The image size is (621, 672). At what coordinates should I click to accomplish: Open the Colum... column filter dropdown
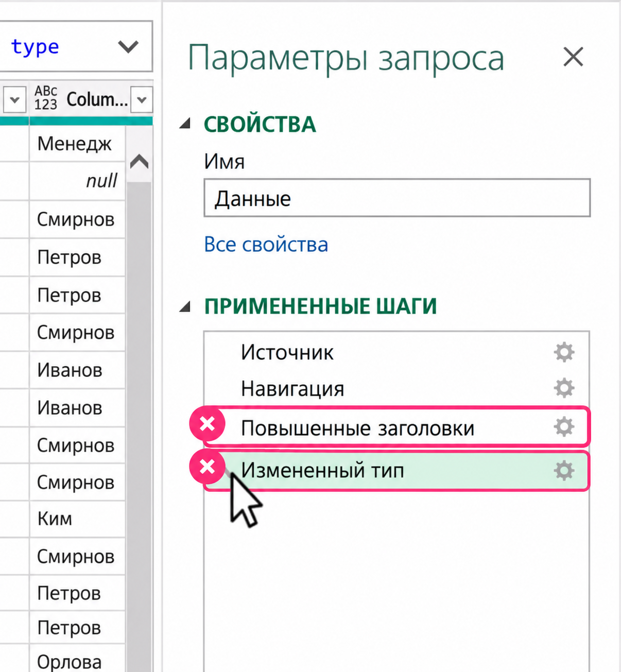point(142,99)
